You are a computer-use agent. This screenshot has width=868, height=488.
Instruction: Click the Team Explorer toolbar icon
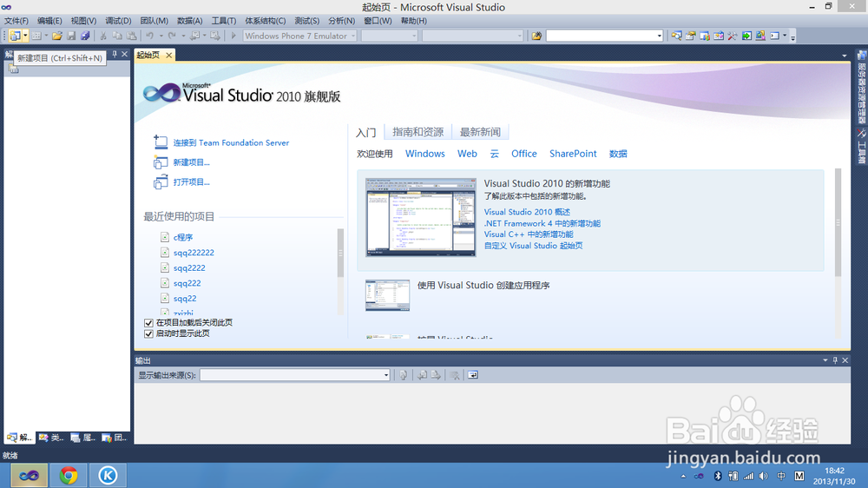click(x=705, y=36)
